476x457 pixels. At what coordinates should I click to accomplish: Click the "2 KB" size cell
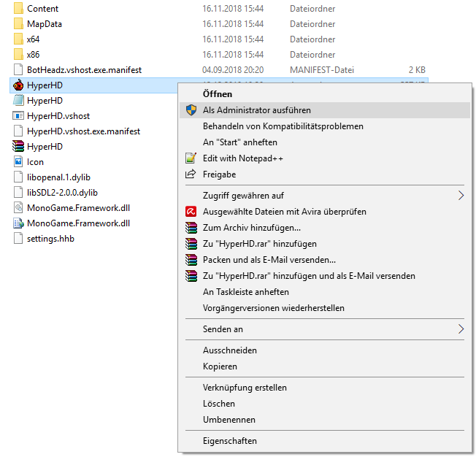point(417,70)
